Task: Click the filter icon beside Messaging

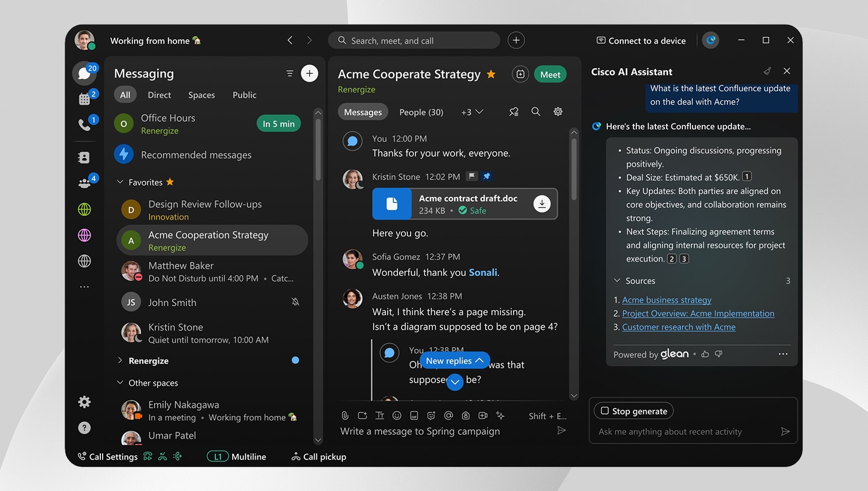Action: [290, 73]
